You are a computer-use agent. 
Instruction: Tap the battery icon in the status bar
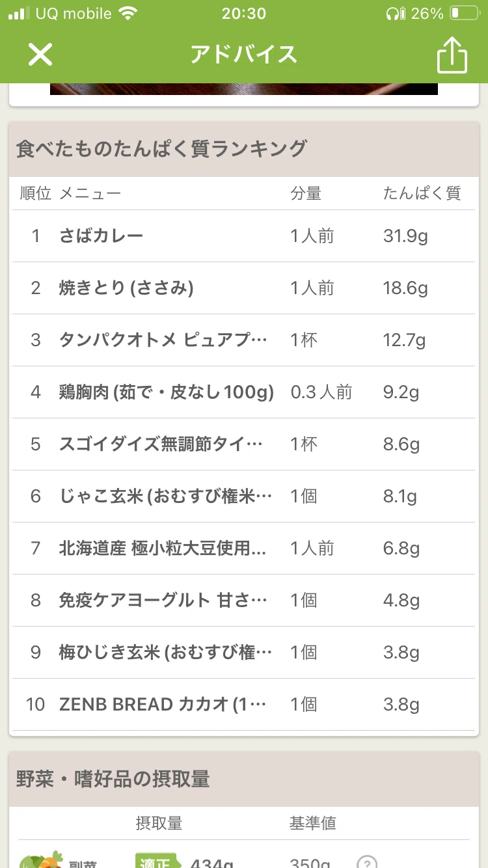pos(464,13)
